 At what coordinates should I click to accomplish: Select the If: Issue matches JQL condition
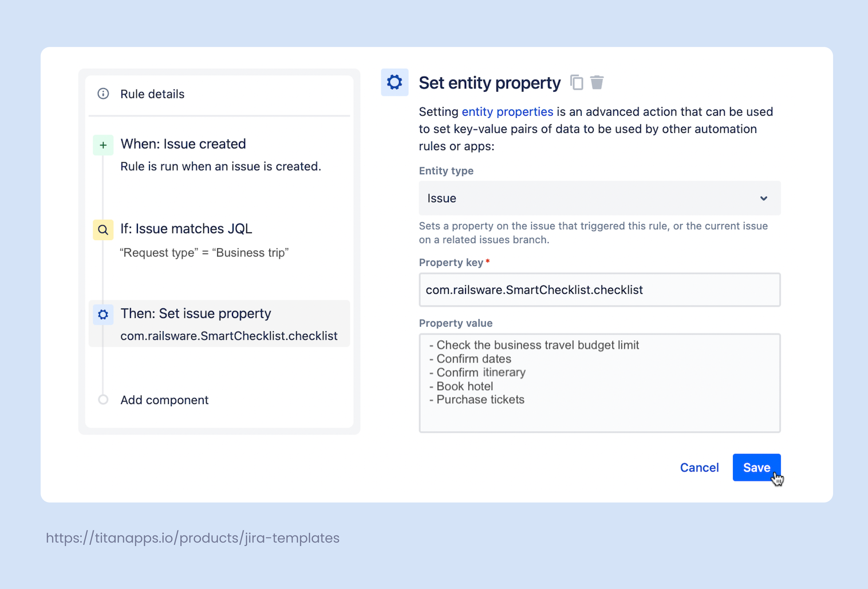186,228
